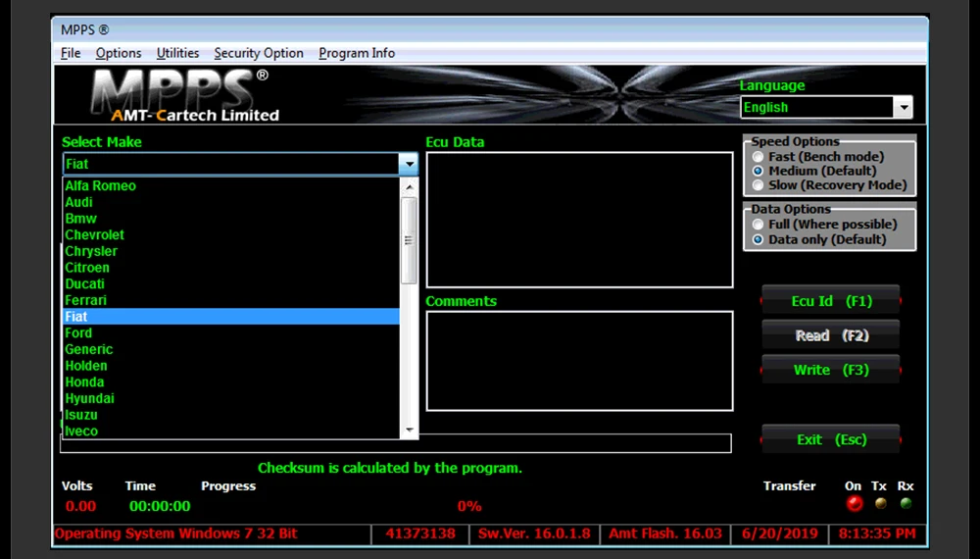Click the red On transfer indicator
Image resolution: width=980 pixels, height=559 pixels.
[x=855, y=503]
